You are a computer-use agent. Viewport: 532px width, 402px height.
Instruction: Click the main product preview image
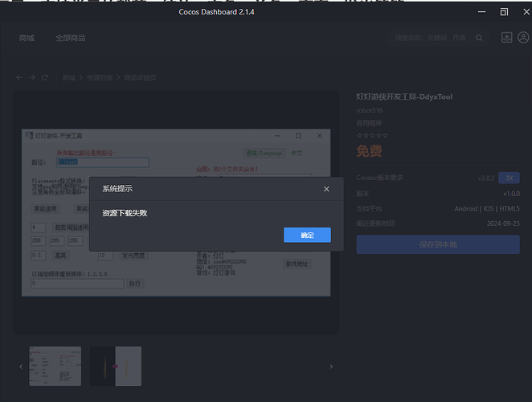click(x=176, y=212)
